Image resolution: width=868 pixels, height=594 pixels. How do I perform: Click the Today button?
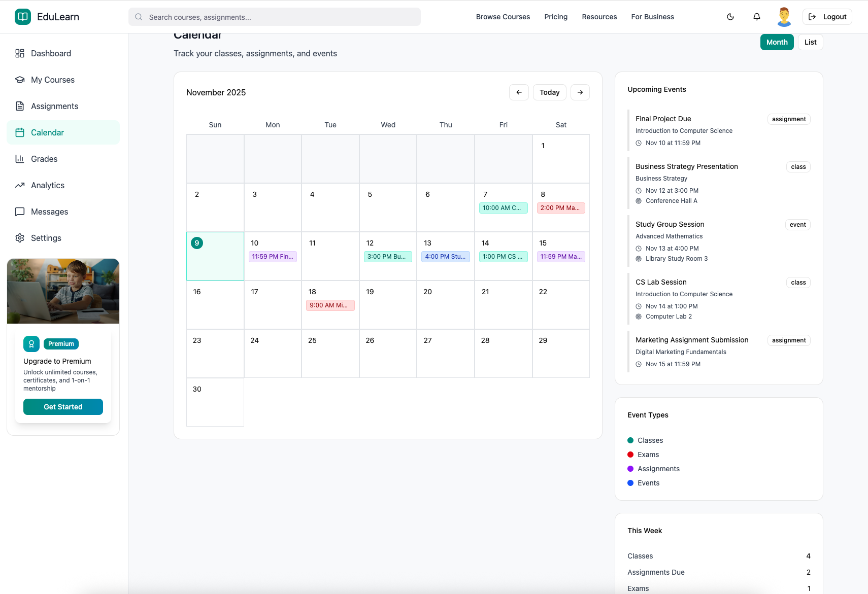[549, 92]
